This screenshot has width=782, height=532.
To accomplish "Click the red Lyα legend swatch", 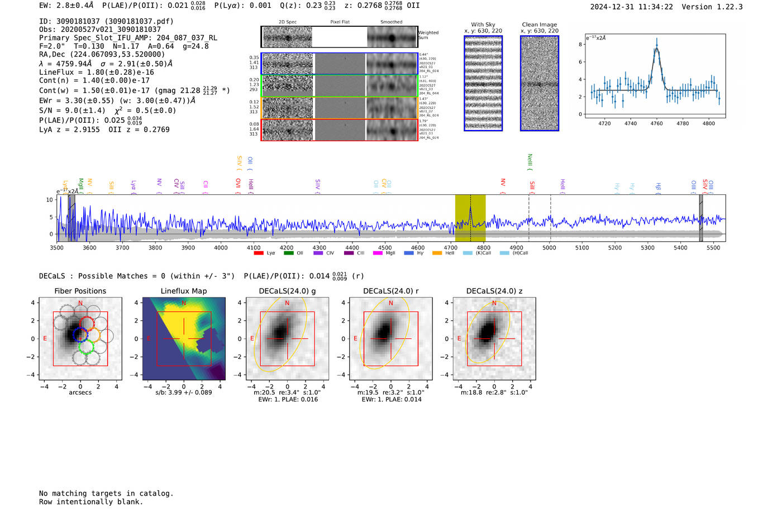I will (259, 253).
